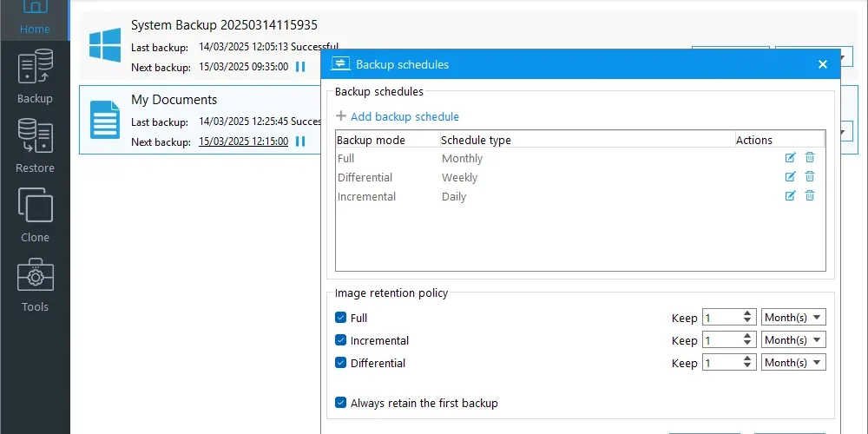Switch to the Restore sidebar section
The width and height of the screenshot is (868, 434).
click(x=35, y=146)
